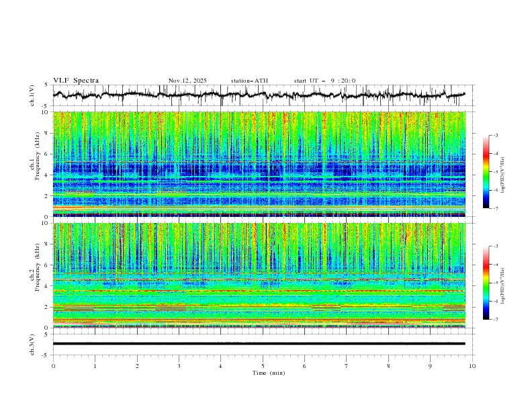Viewport: 532px width, 411px height.
Task: Select the date text "Nov.12, 2025"
Action: (187, 81)
